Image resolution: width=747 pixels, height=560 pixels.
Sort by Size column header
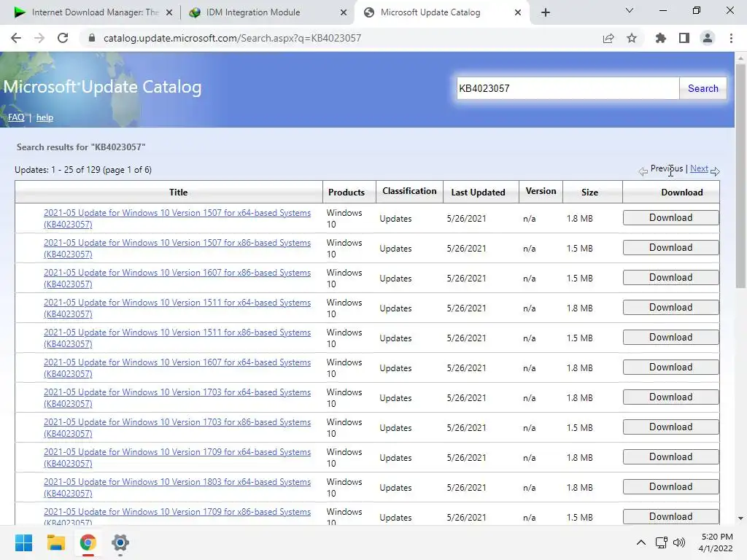[589, 192]
